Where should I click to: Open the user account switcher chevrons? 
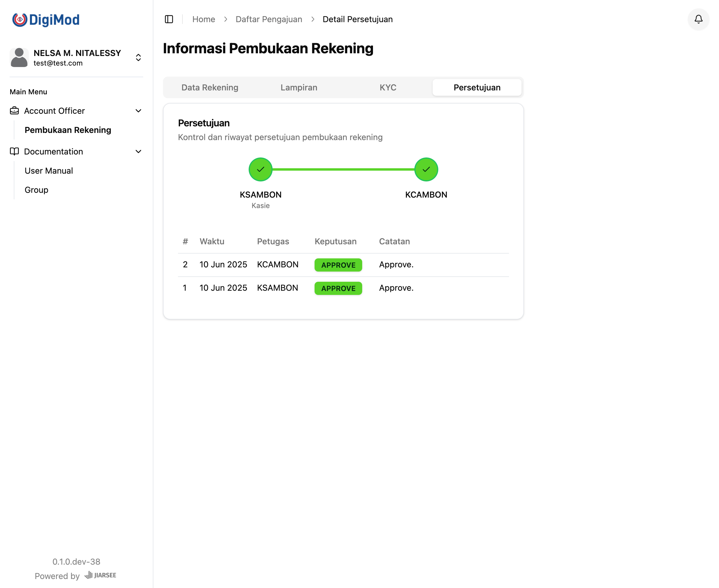(x=138, y=57)
